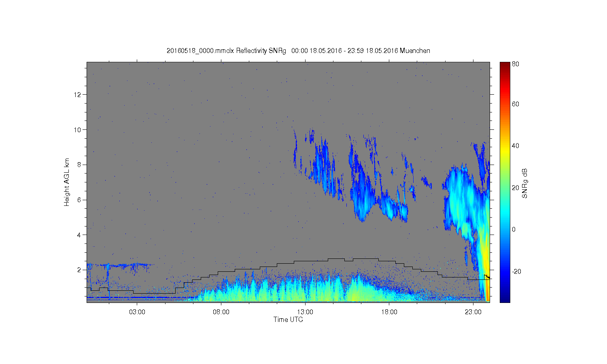The image size is (607, 364).
Task: Click the height tick label 10
Action: (79, 129)
